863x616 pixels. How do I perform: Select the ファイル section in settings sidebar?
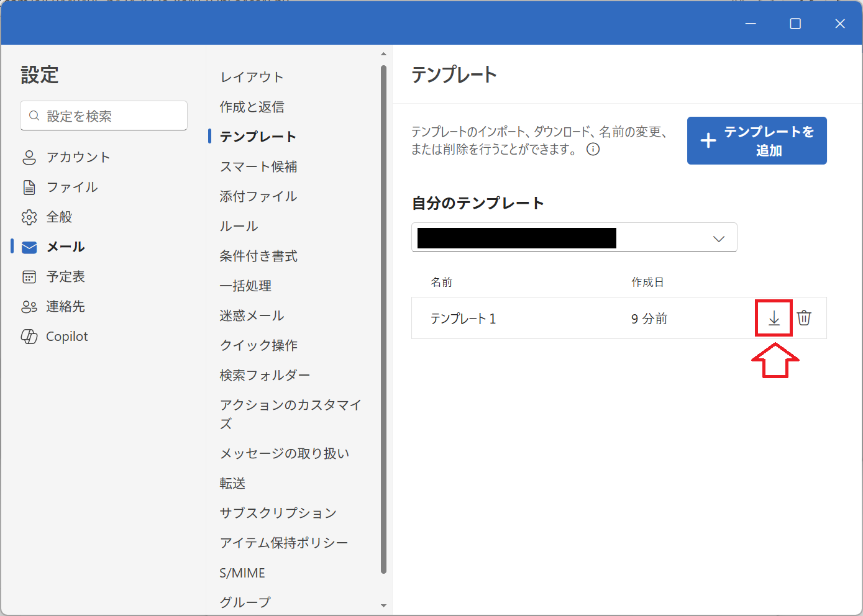click(x=29, y=187)
